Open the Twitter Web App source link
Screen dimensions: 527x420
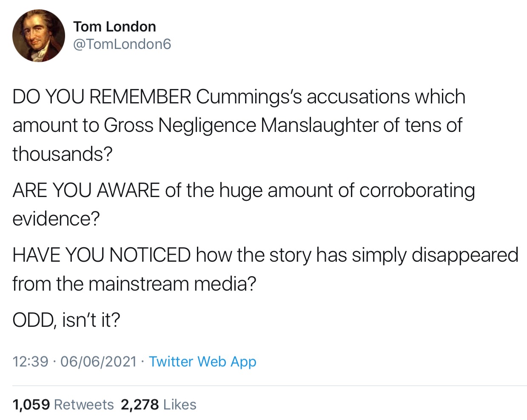(202, 361)
